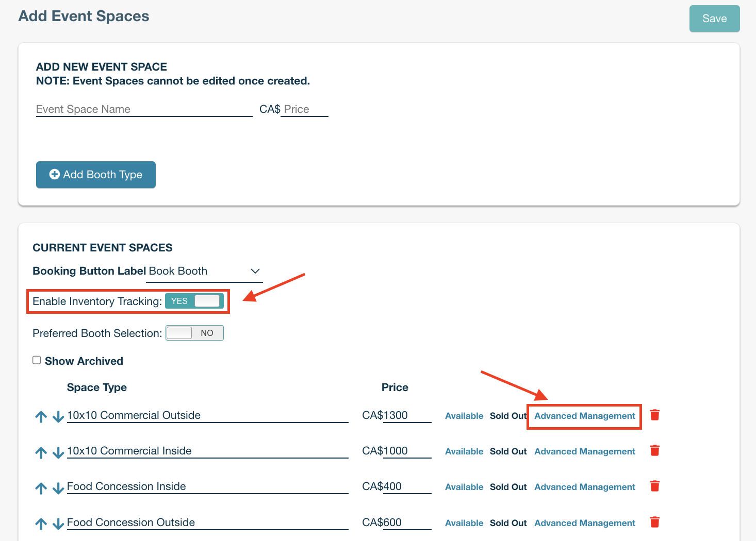Viewport: 756px width, 541px height.
Task: Click the ADD NEW EVENT SPACE heading
Action: (102, 67)
